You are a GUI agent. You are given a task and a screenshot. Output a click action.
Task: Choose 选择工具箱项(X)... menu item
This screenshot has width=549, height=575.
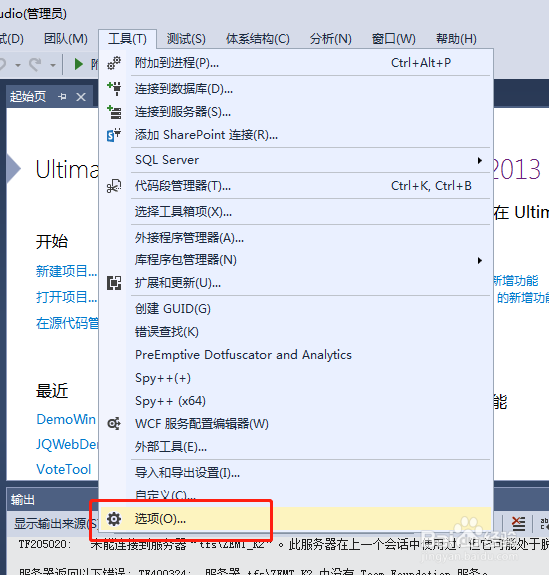click(296, 212)
